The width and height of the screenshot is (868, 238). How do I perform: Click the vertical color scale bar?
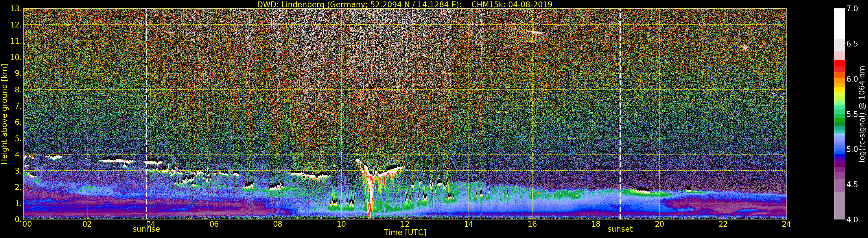[x=839, y=114]
